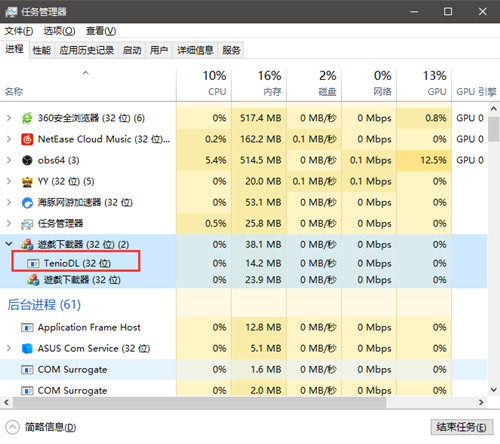The width and height of the screenshot is (500, 444).
Task: Click the 14.2 MB TenioDL memory value
Action: (x=263, y=263)
